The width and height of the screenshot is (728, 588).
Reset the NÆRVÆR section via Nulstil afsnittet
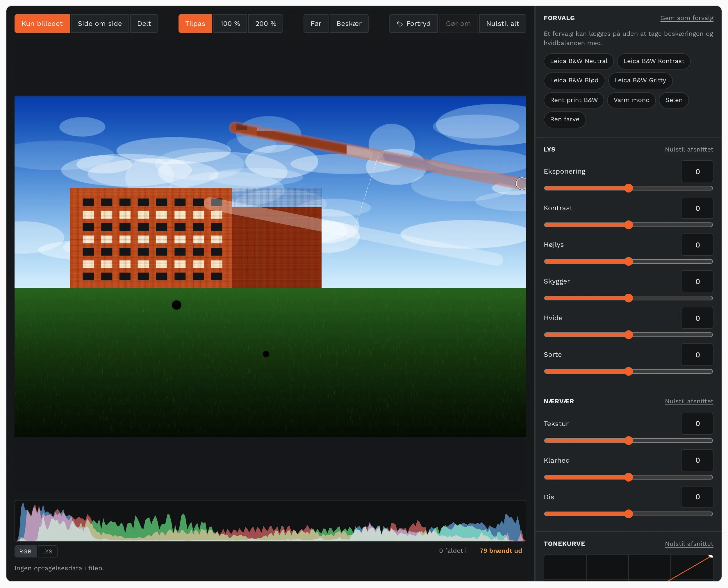689,401
